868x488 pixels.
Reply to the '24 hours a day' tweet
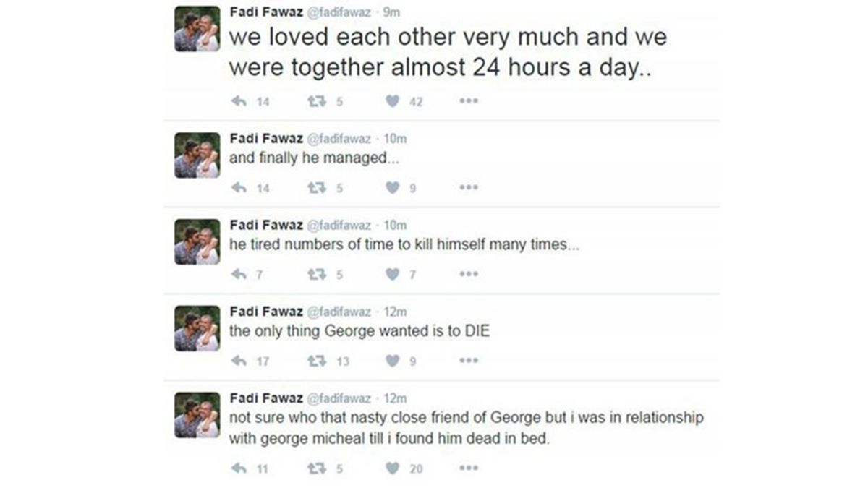239,101
